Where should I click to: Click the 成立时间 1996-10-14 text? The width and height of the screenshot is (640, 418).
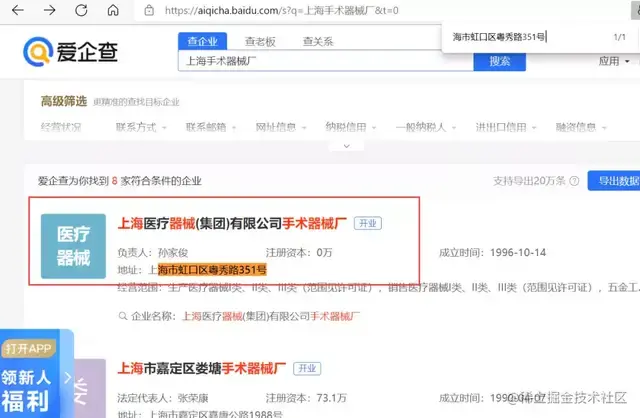click(x=492, y=253)
